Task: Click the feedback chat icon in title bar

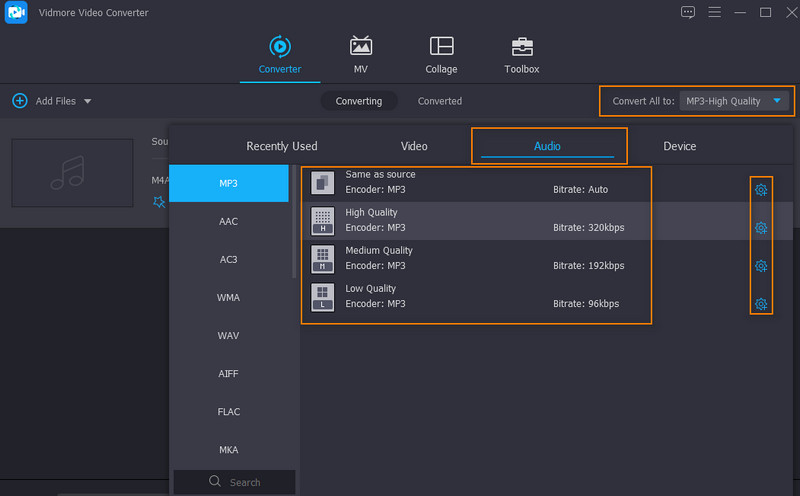Action: [x=687, y=12]
